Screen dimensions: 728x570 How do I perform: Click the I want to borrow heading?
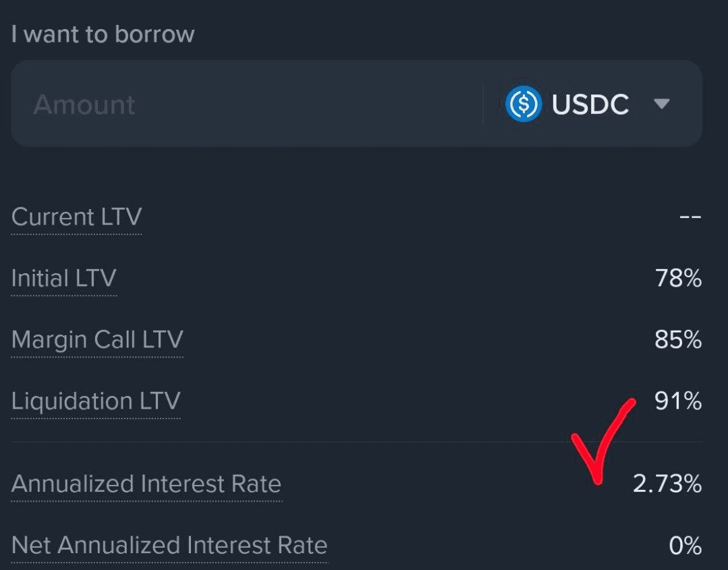(x=103, y=34)
